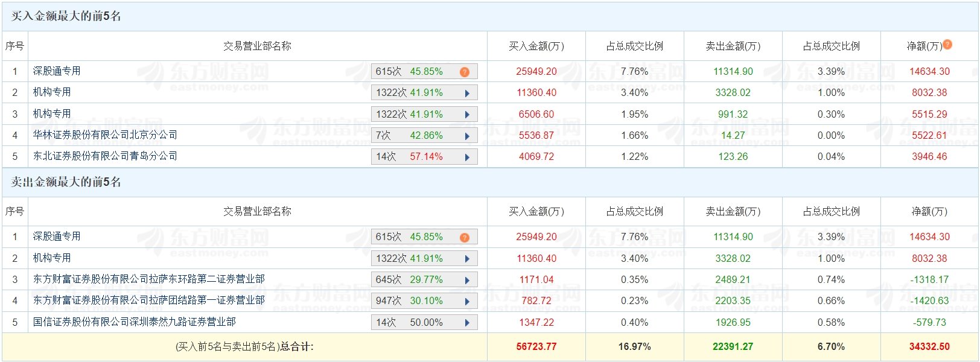Open 东方财富证券拉萨团结路第一证券营业部 link
The width and height of the screenshot is (980, 362).
[x=148, y=300]
